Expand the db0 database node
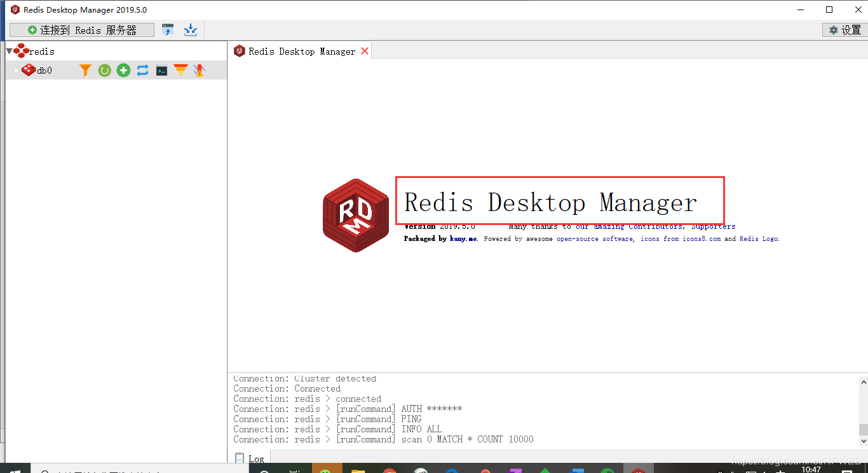The height and width of the screenshot is (473, 868). [17, 71]
